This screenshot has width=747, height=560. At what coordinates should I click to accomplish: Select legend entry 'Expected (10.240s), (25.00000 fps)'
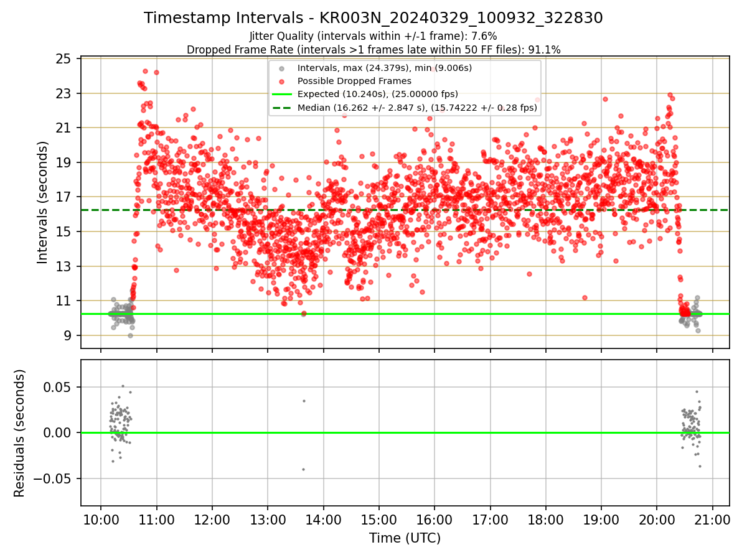pos(378,94)
